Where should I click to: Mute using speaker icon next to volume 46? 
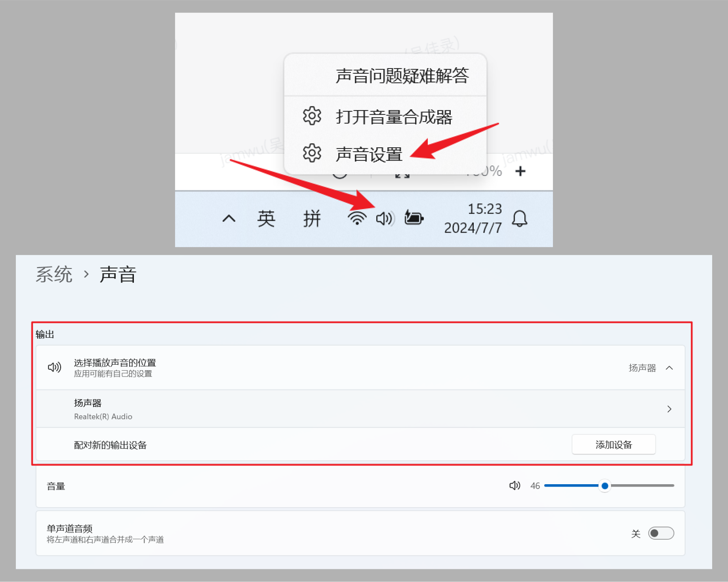(x=515, y=485)
